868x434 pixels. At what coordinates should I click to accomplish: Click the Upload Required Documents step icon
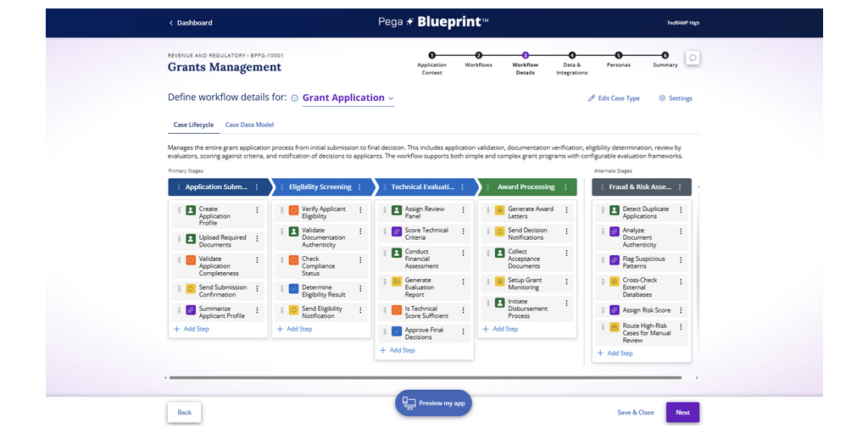click(x=191, y=238)
